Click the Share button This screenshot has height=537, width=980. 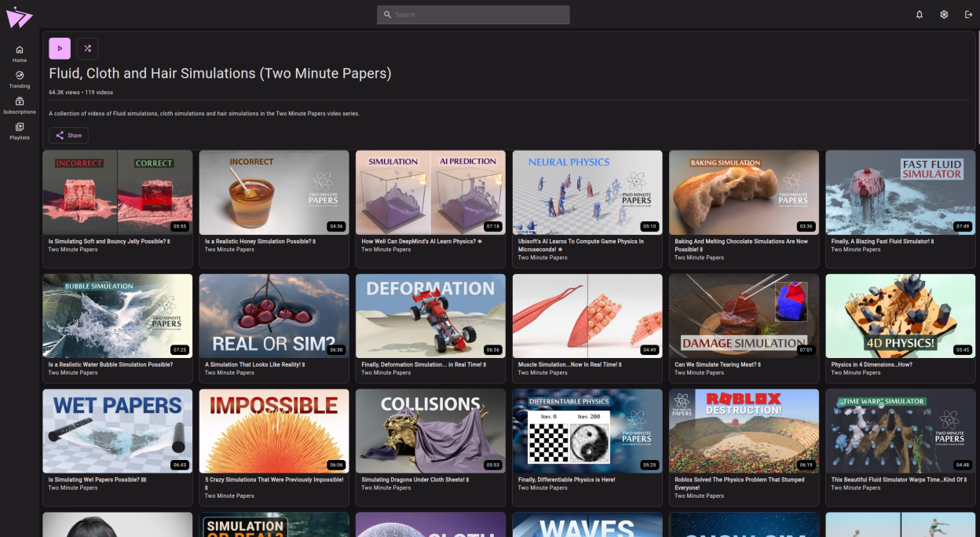point(68,135)
